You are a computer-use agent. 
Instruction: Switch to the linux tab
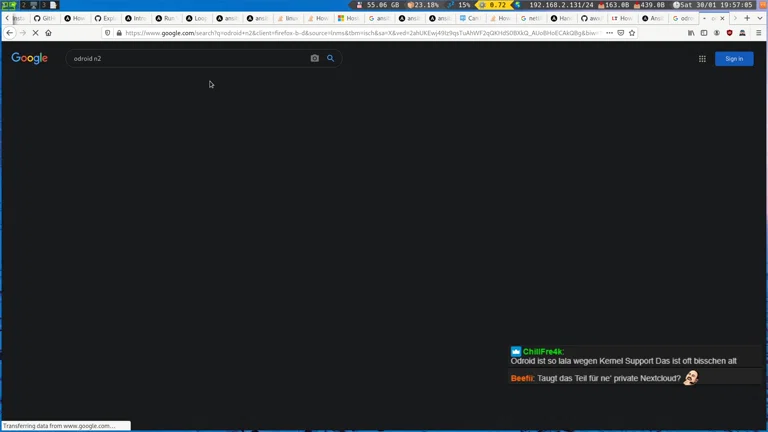point(288,18)
